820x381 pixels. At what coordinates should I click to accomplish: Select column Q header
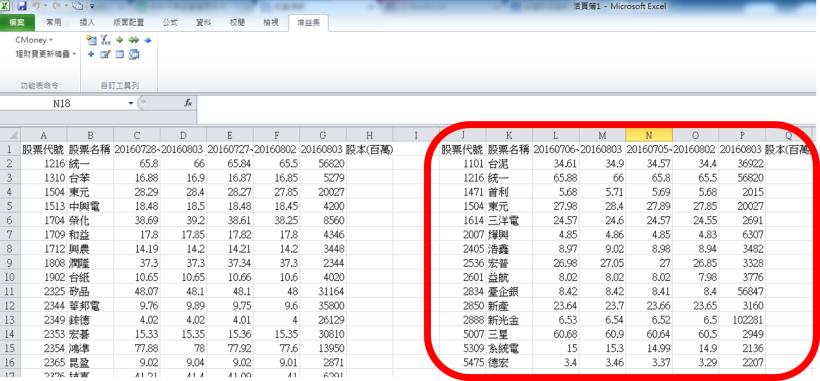pyautogui.click(x=789, y=135)
